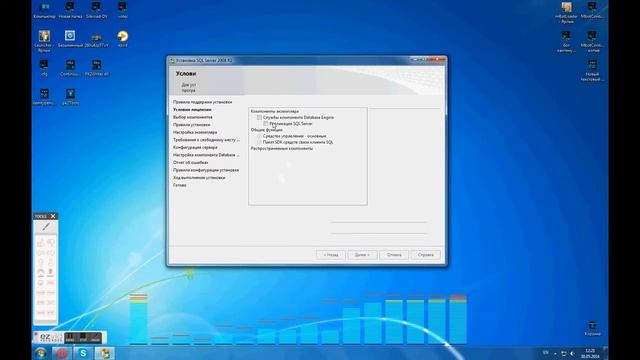Go back with < Назад button
This screenshot has height=360, width=640.
[x=331, y=255]
